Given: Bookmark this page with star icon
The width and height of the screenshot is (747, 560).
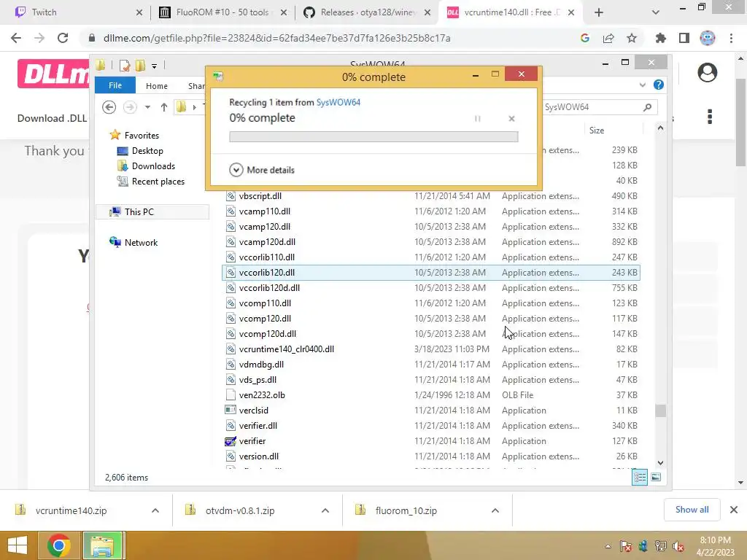Looking at the screenshot, I should [632, 38].
